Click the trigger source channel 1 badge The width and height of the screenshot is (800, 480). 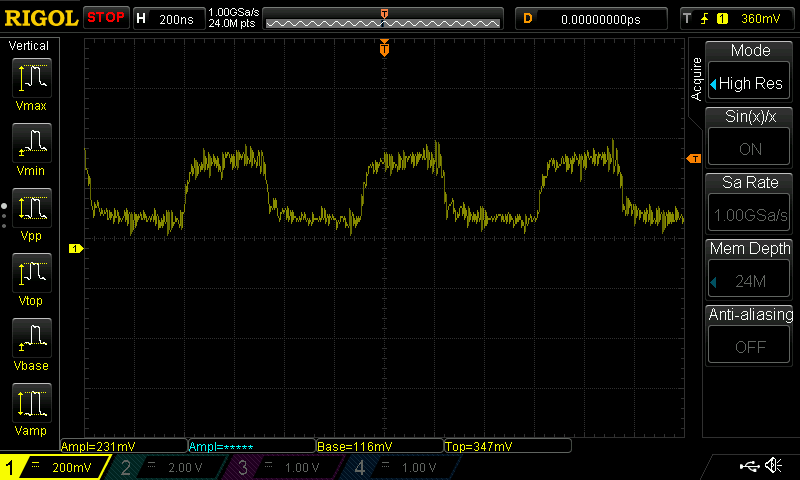pyautogui.click(x=722, y=19)
